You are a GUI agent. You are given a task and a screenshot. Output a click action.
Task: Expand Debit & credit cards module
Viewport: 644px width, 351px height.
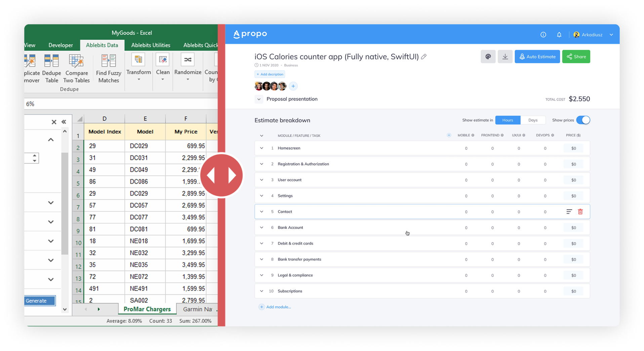click(261, 244)
